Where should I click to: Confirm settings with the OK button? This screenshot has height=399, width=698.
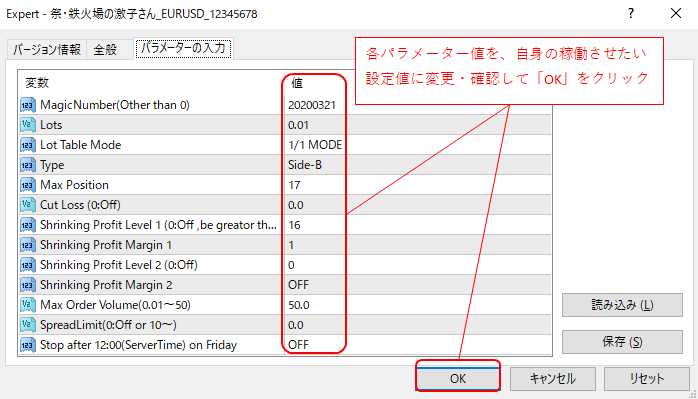[458, 379]
